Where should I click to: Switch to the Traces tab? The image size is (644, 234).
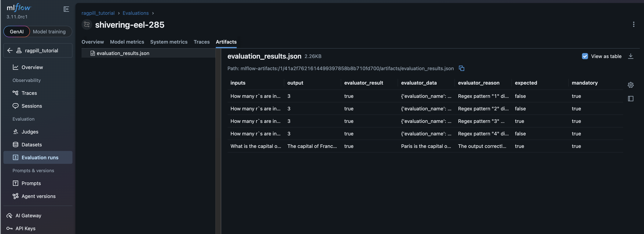(202, 42)
